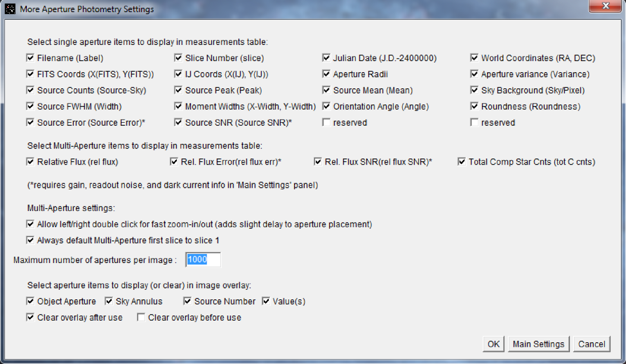This screenshot has height=364, width=626.
Task: Uncheck the Filename (Label) checkbox
Action: (31, 58)
